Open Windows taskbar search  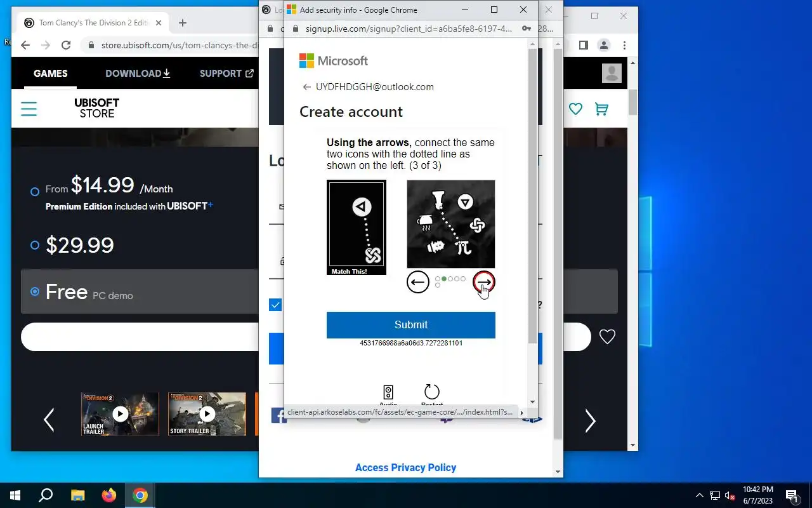[x=46, y=495]
